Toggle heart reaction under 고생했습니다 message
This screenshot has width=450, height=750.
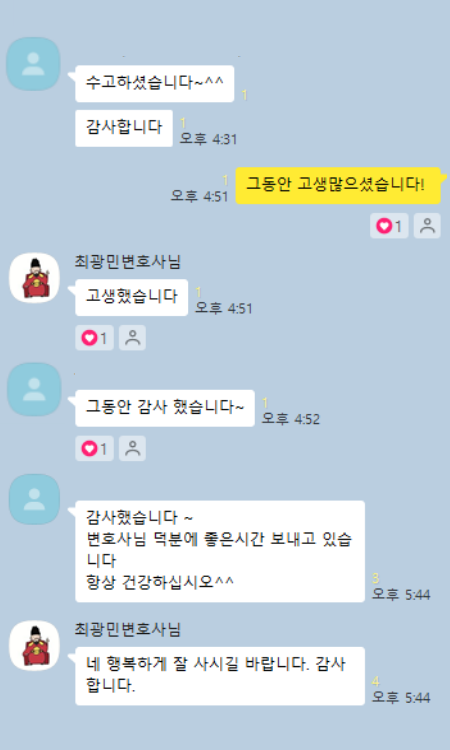(94, 338)
